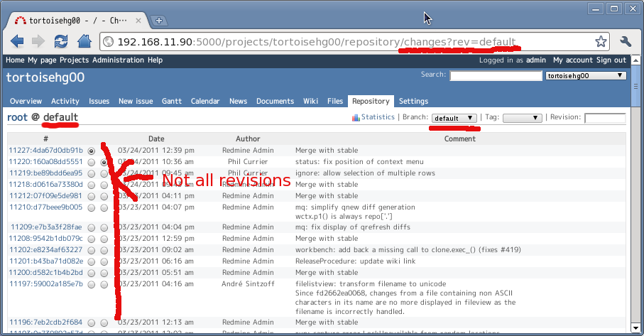Open My account link
This screenshot has width=644, height=336.
[573, 60]
